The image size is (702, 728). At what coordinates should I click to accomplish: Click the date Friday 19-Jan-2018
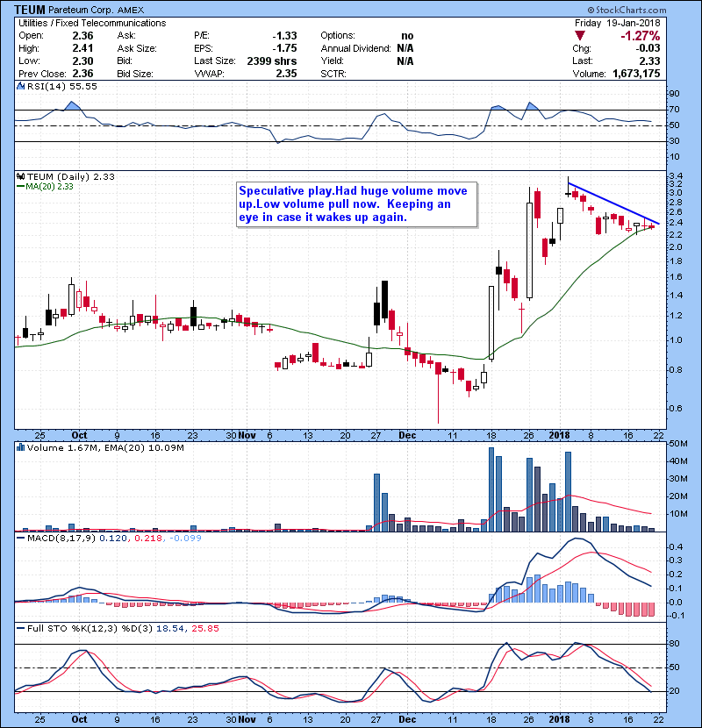tap(617, 23)
